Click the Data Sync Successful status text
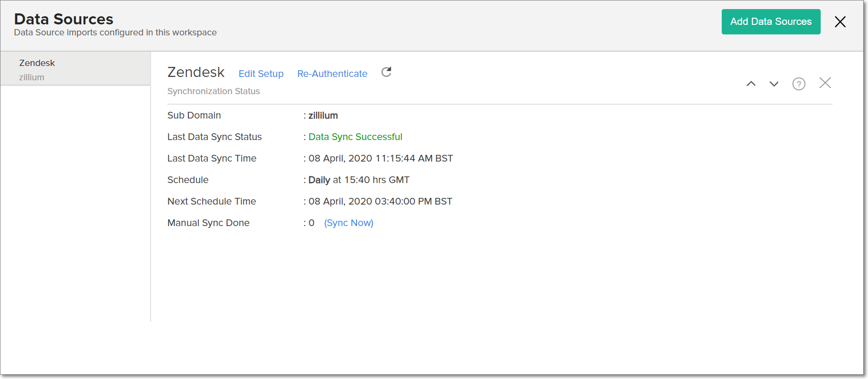 pos(355,137)
